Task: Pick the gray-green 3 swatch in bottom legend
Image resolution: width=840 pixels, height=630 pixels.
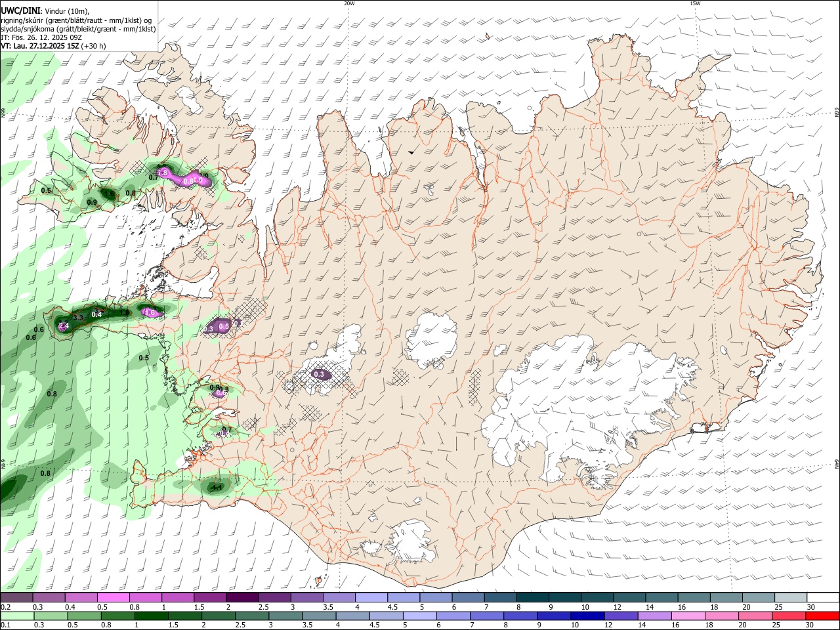Action: [285, 616]
